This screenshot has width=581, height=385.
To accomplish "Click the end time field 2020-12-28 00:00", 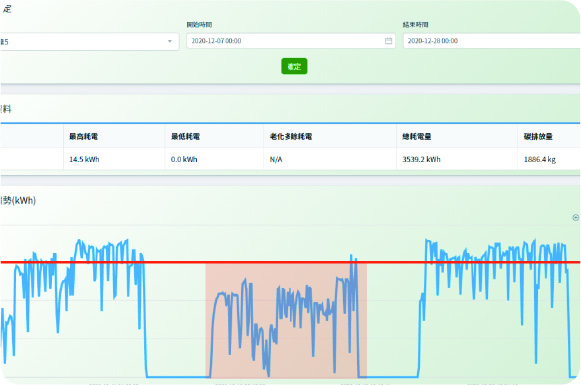I will click(x=492, y=41).
